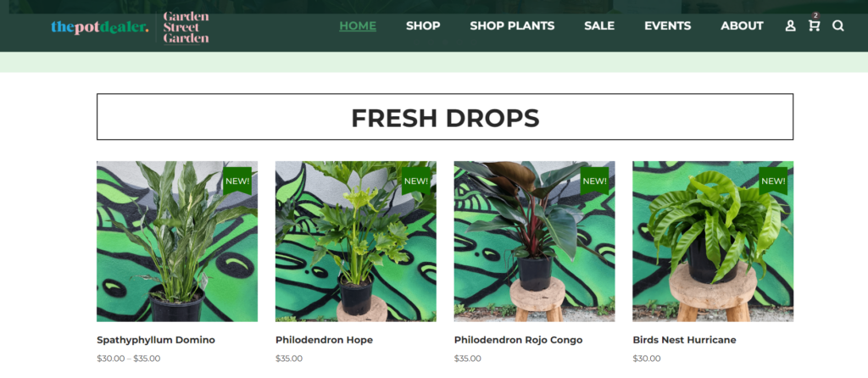868x378 pixels.
Task: Open Birds Nest Hurricane title link
Action: 684,340
